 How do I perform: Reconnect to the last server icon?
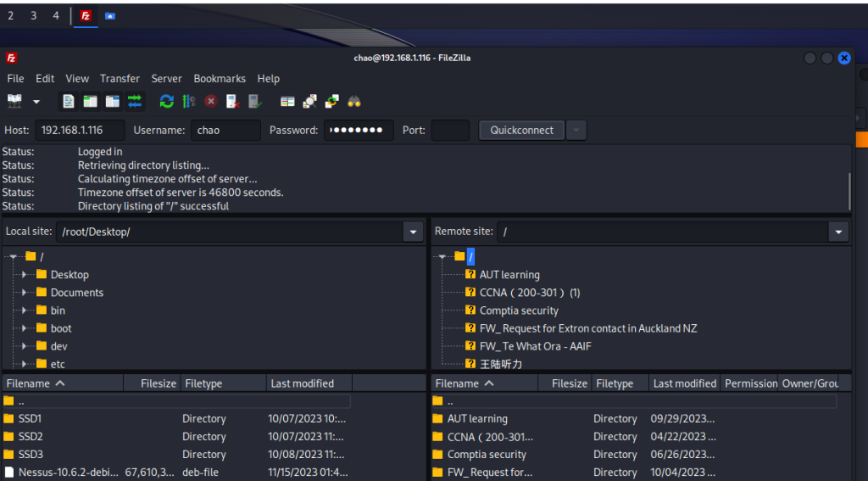254,102
